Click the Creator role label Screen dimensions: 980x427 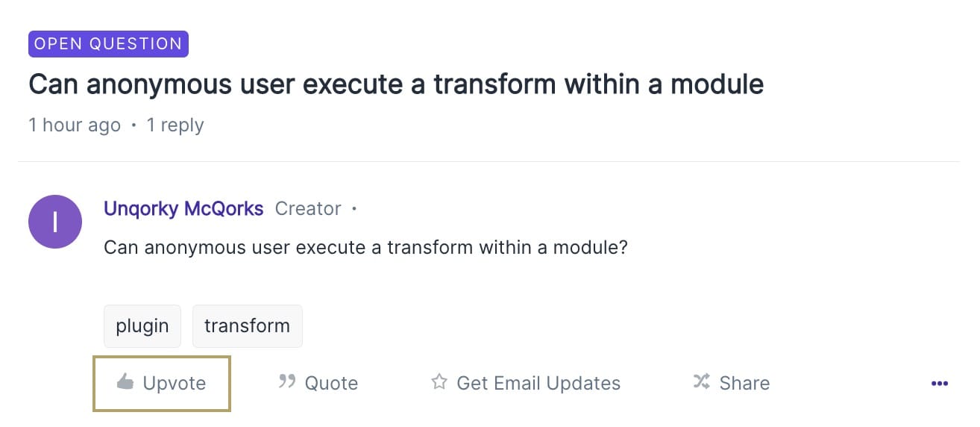[x=308, y=208]
